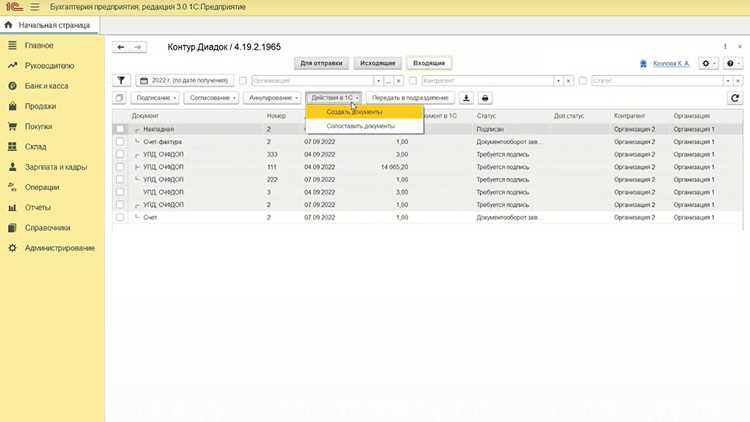Open the hamburger main menu icon
Viewport: 750px width, 422px height.
tap(34, 7)
